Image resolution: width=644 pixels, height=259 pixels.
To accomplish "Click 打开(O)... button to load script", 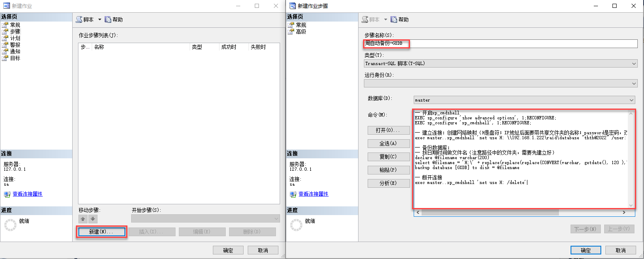I will (388, 130).
